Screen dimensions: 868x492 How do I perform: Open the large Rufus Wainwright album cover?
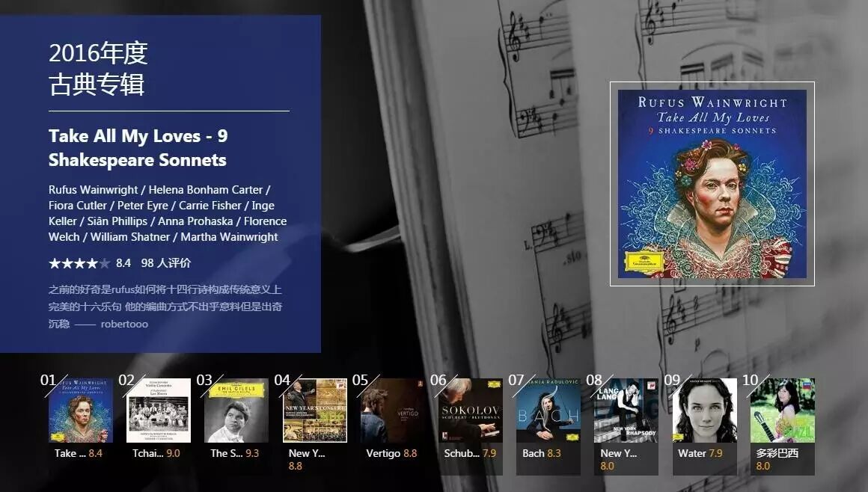point(712,184)
